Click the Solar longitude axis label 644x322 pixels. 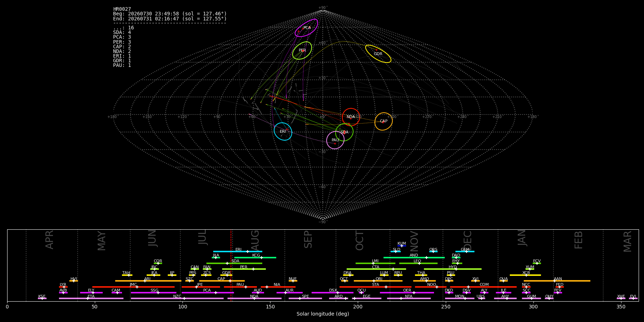[x=323, y=314]
